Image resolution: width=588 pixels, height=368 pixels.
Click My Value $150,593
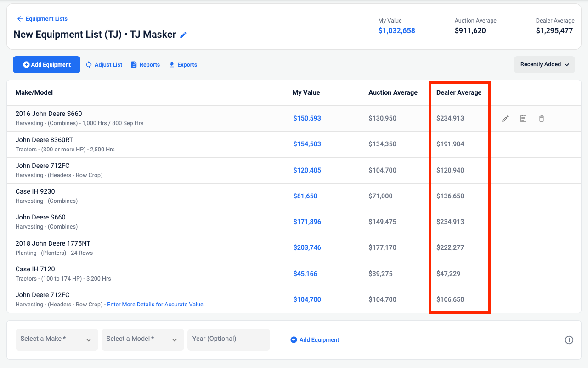pyautogui.click(x=307, y=118)
